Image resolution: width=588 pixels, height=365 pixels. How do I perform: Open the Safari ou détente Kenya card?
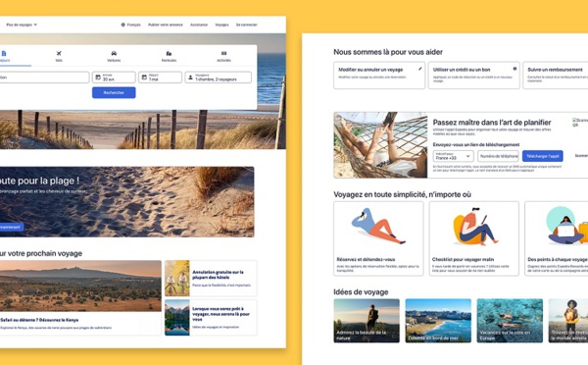point(80,297)
